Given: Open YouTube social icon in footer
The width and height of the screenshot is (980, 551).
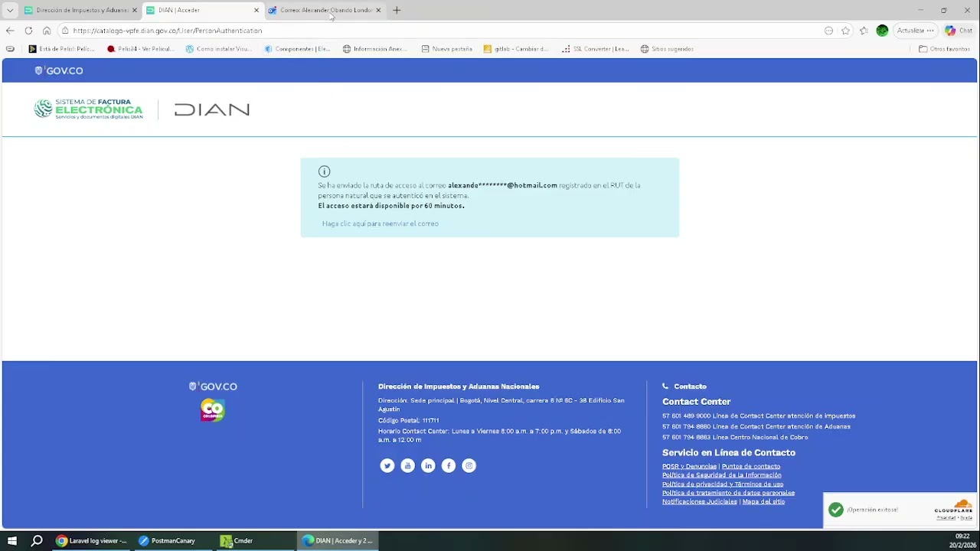Looking at the screenshot, I should [x=408, y=465].
